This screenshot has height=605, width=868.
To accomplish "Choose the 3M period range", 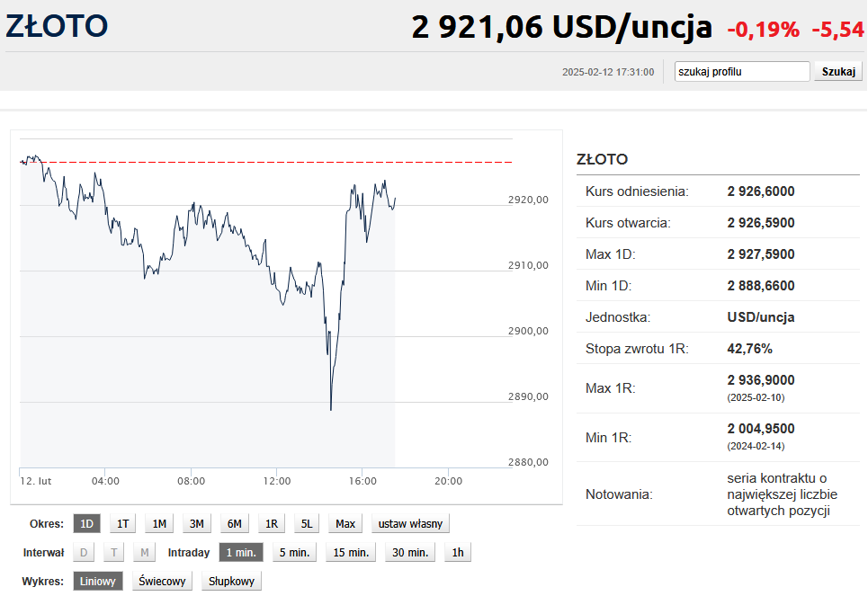I will click(196, 524).
